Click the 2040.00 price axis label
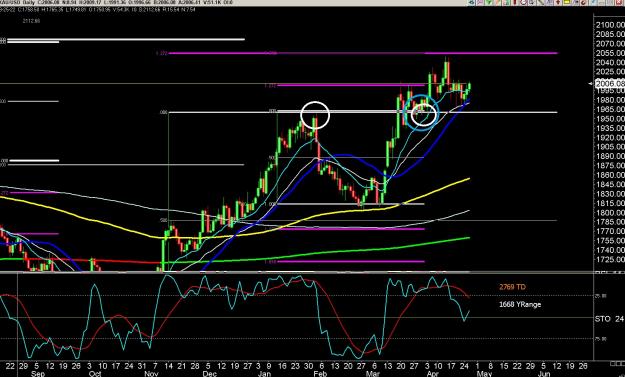 [x=610, y=63]
